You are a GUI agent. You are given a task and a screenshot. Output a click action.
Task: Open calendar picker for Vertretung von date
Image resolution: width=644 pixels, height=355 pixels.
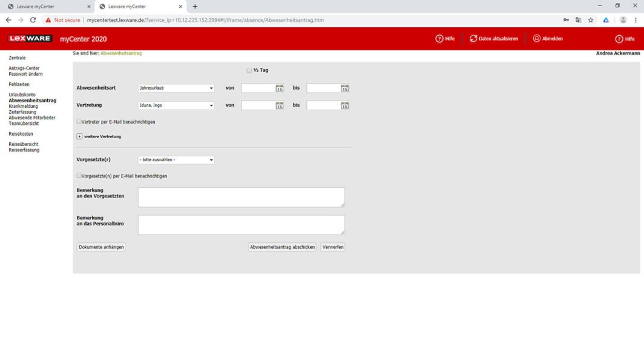click(279, 105)
